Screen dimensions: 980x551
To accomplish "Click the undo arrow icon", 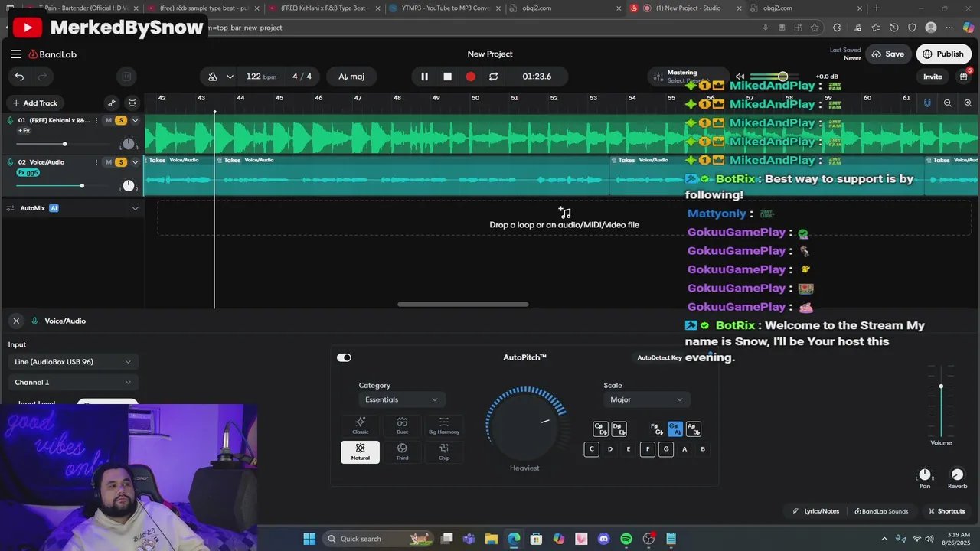I will tap(19, 77).
